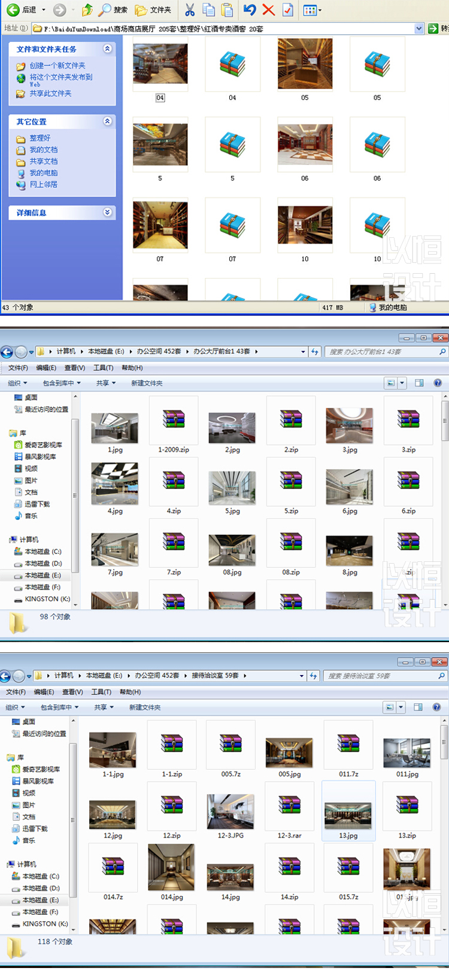Open the 地址 address bar dropdown arrow
This screenshot has width=449, height=980.
coord(418,28)
